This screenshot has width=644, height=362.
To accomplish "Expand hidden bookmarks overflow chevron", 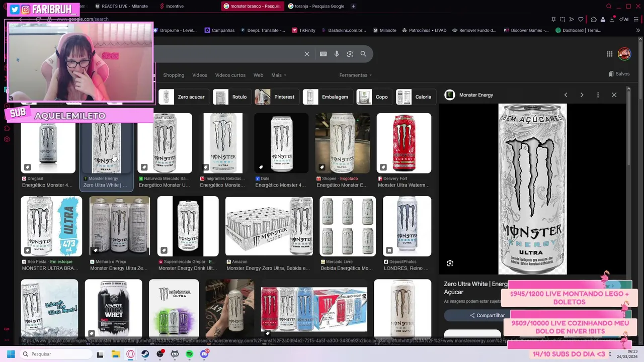I will tap(638, 30).
